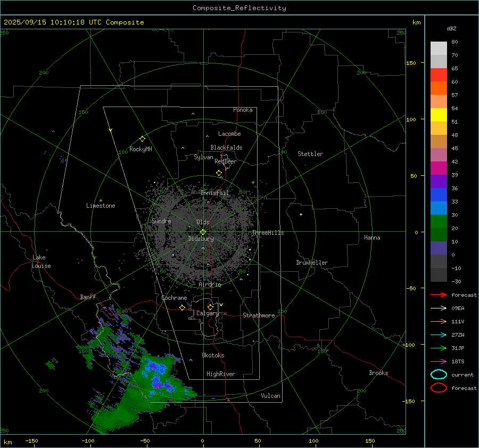Click the Sylvan label
The image size is (479, 448).
click(203, 157)
